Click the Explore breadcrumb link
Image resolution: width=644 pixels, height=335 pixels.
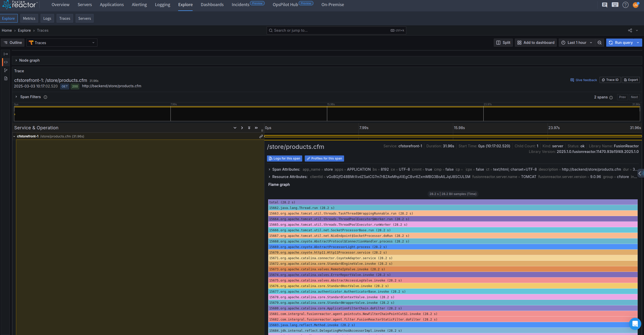[24, 30]
